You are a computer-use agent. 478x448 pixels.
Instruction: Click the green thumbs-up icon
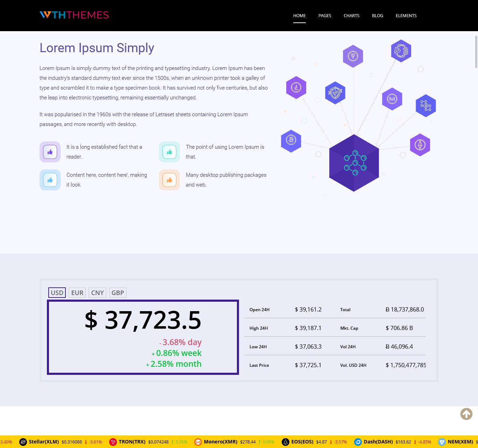(x=169, y=152)
